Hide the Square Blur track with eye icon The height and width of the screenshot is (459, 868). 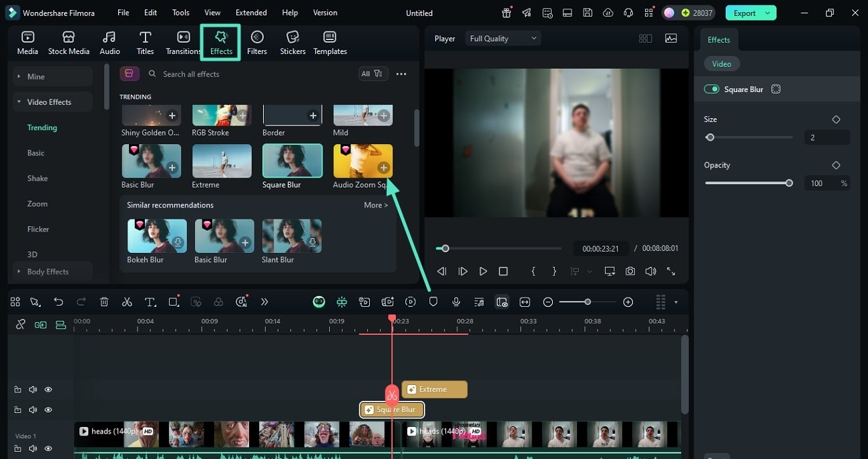(x=49, y=410)
